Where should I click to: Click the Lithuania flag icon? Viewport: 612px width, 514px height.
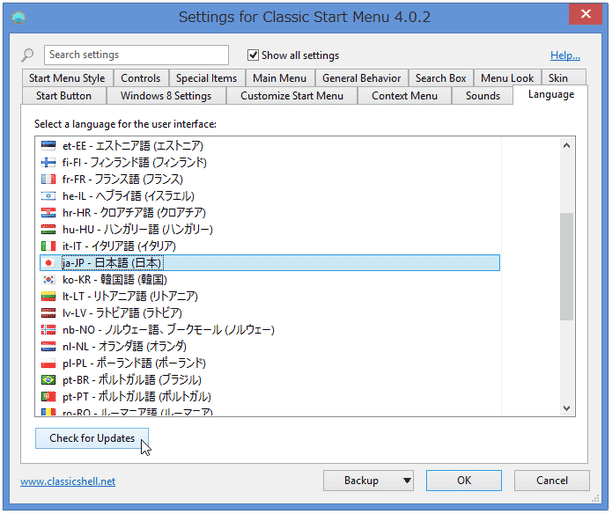click(x=48, y=296)
